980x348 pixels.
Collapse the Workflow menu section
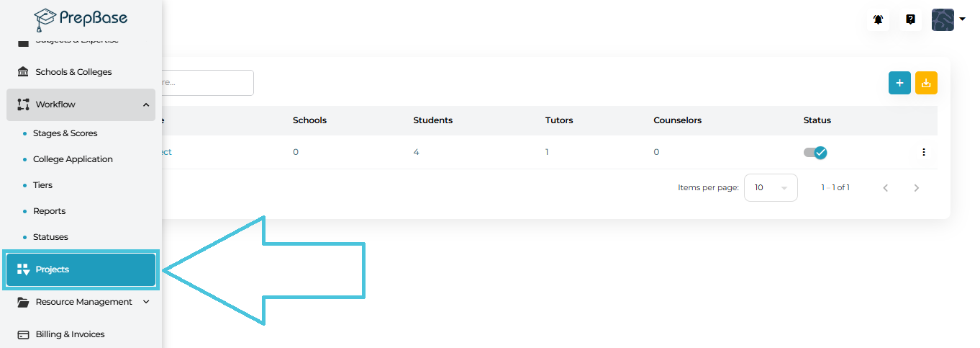(x=146, y=104)
